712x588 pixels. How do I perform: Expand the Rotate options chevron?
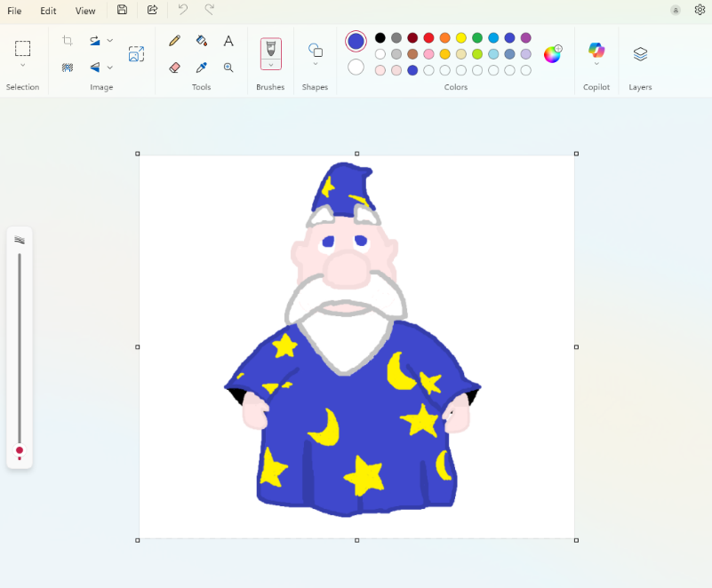click(x=110, y=41)
